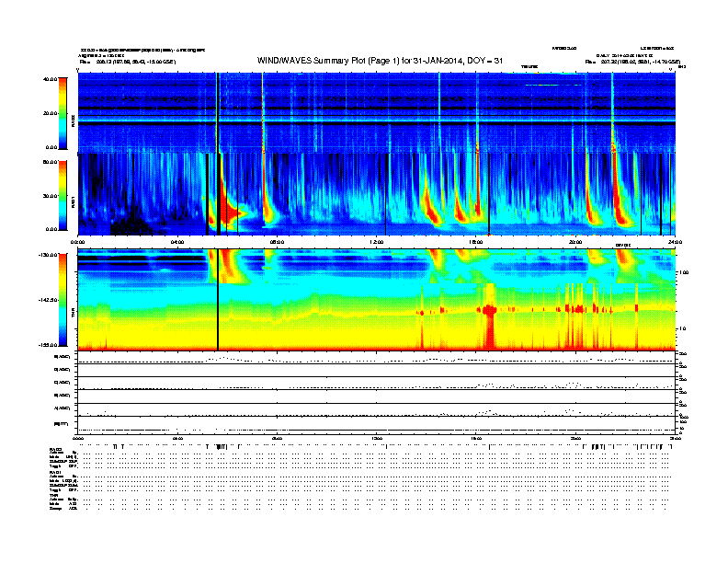
Task: Click the 40.00 label on RAD2 color scale
Action: [50, 79]
